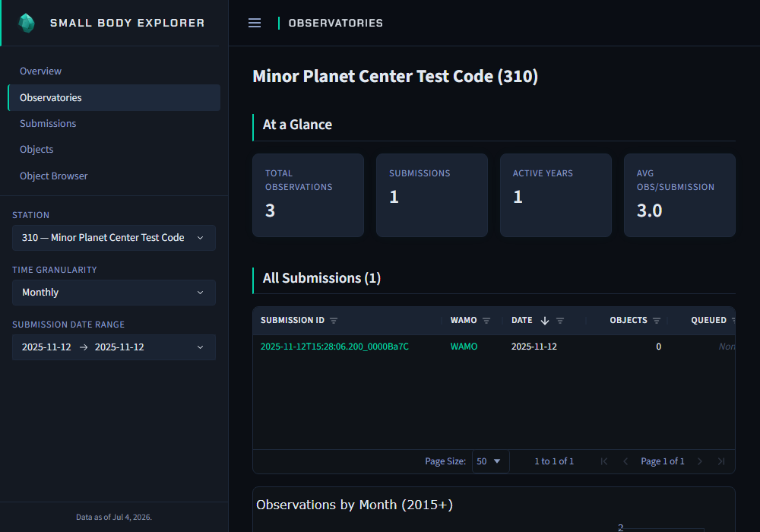Click the "At a Glance" heading
Screen dimensions: 760x532
[x=297, y=125]
